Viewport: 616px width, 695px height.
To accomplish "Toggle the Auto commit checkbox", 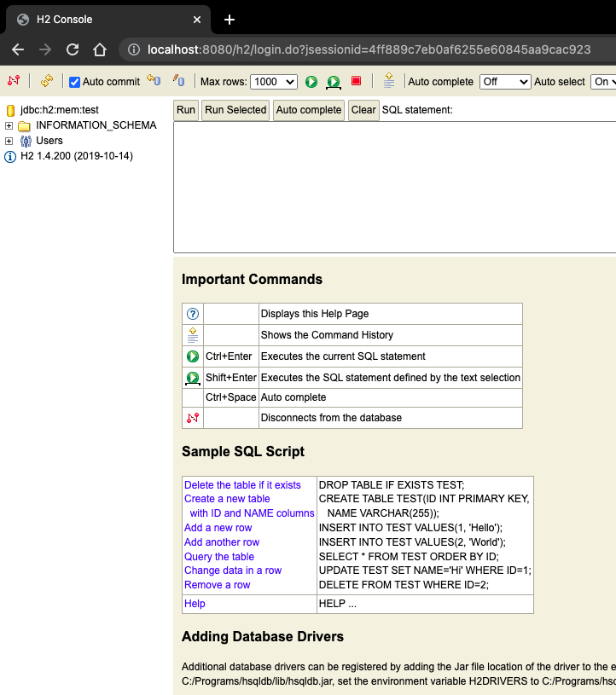I will coord(74,82).
